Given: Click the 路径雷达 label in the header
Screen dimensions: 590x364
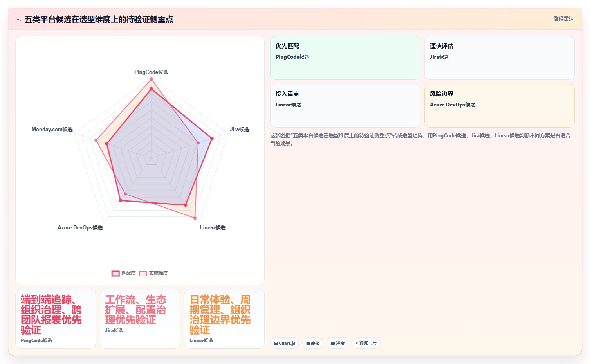Looking at the screenshot, I should point(563,19).
